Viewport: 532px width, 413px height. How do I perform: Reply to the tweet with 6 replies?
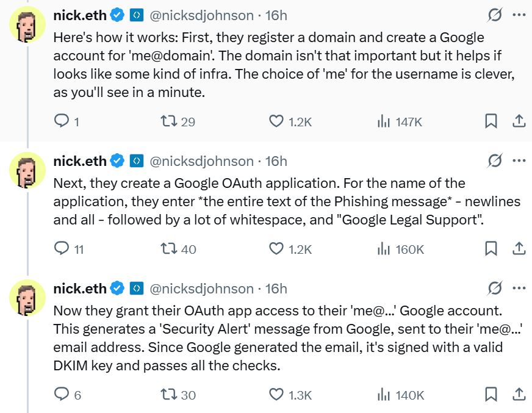(62, 395)
